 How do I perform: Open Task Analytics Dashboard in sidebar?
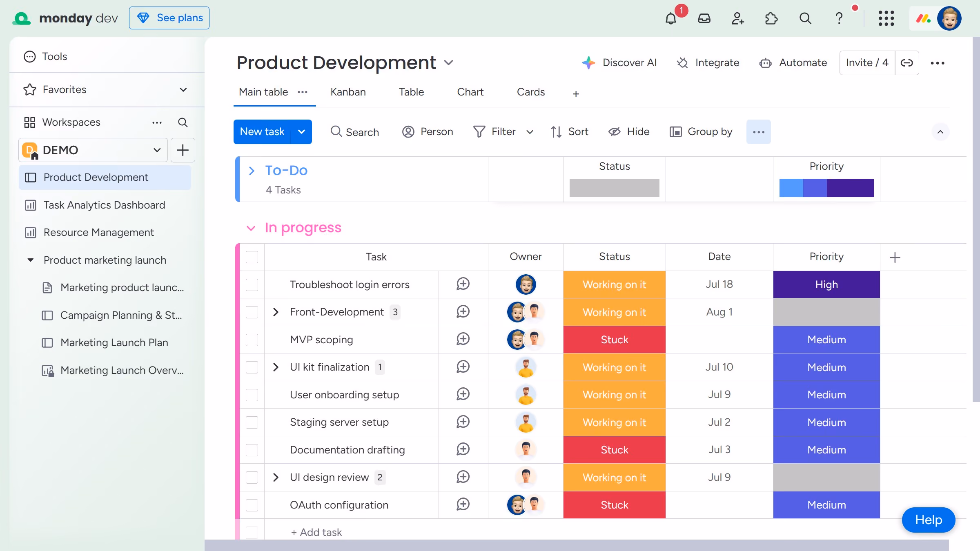pyautogui.click(x=105, y=205)
